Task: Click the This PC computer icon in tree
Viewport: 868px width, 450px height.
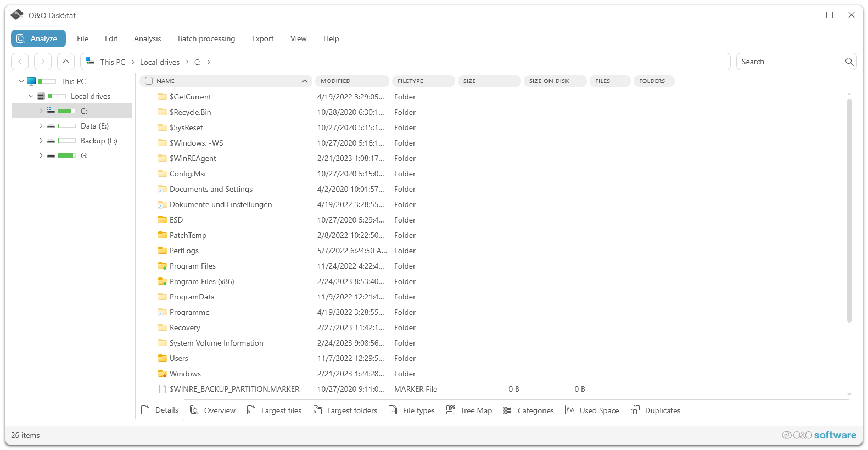Action: point(31,81)
